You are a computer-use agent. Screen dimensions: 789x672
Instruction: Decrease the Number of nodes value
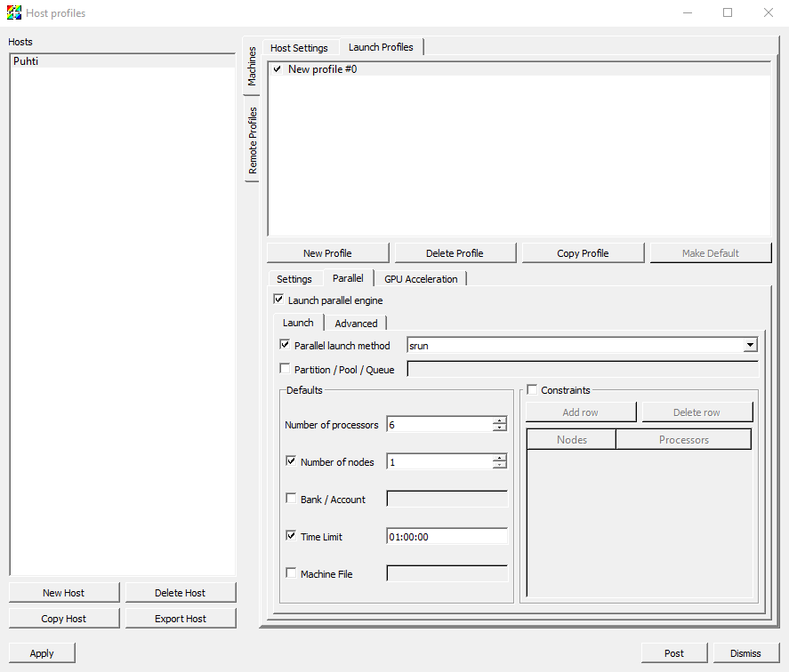pos(500,466)
